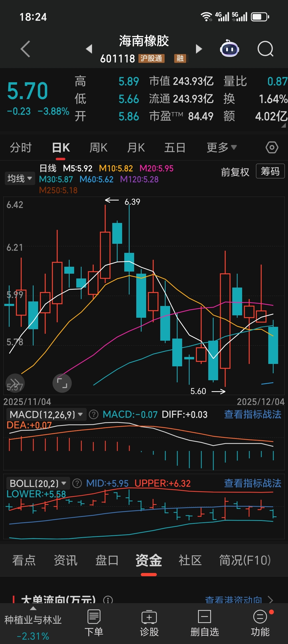Viewport: 288px width, 644px height.
Task: Open BOLL 查看指标战法 link
Action: pos(253,483)
